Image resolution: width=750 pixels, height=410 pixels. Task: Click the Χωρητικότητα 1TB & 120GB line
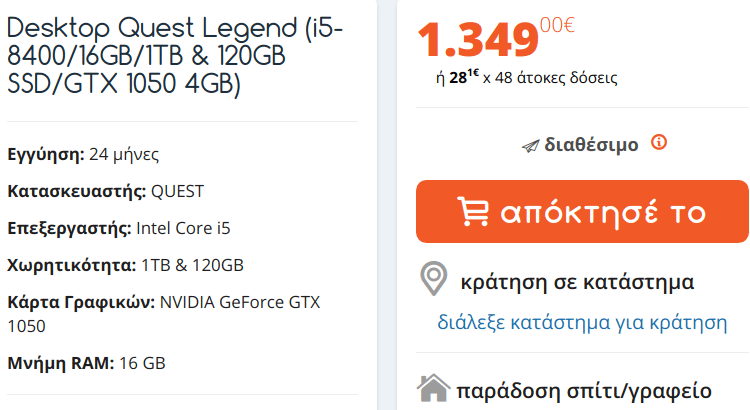click(x=125, y=265)
